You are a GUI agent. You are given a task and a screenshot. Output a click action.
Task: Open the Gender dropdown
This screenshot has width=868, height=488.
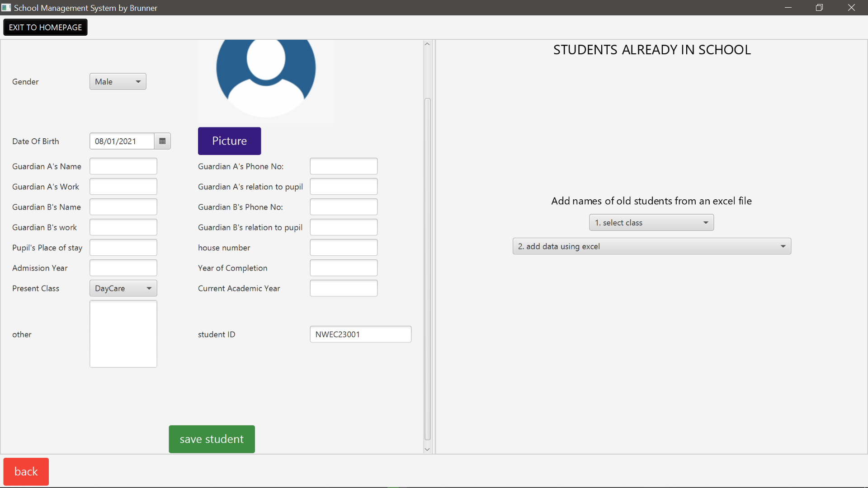(x=118, y=81)
